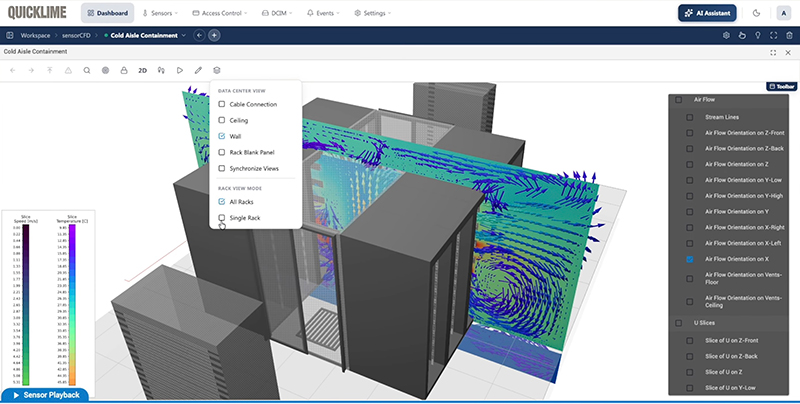Click the Workspace breadcrumb
Viewport: 800px width, 404px height.
[35, 36]
